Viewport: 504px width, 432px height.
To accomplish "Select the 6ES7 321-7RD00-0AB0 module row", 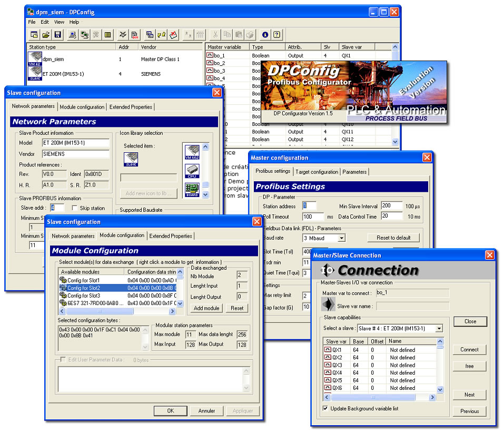I will [117, 303].
